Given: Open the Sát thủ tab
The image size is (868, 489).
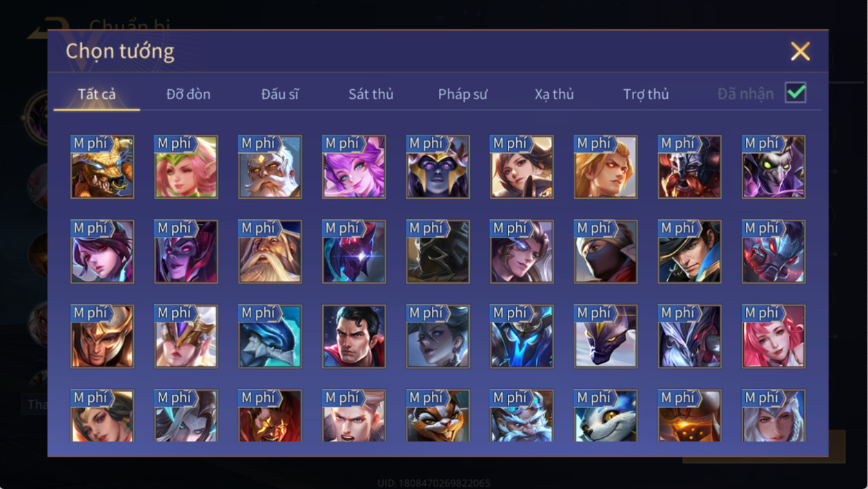Looking at the screenshot, I should pos(371,94).
